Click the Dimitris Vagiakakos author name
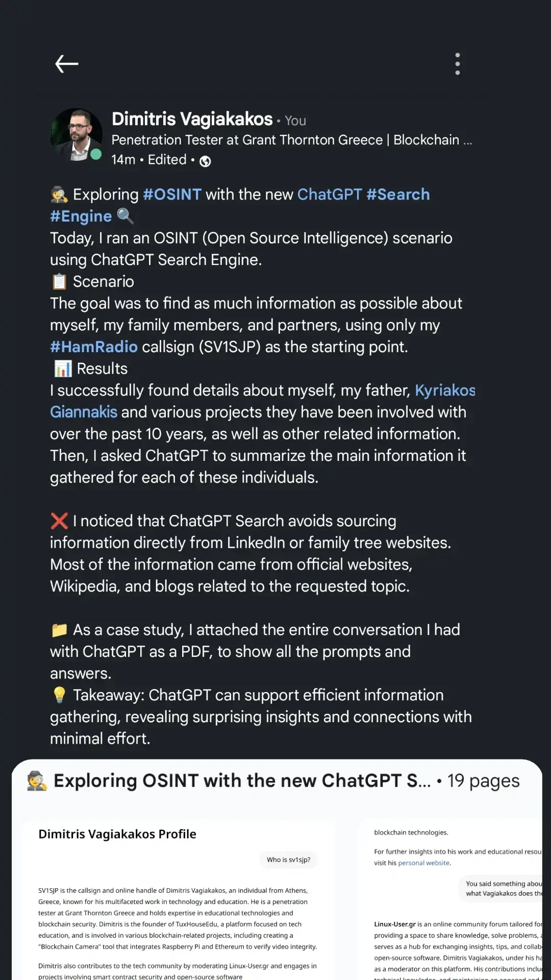 click(192, 119)
